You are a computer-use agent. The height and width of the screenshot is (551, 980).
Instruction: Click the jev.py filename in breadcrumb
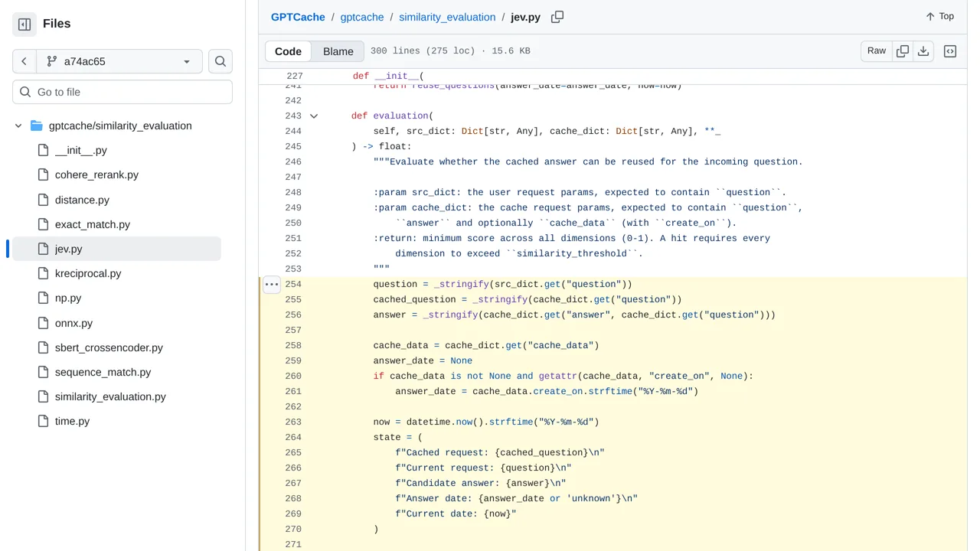coord(526,17)
